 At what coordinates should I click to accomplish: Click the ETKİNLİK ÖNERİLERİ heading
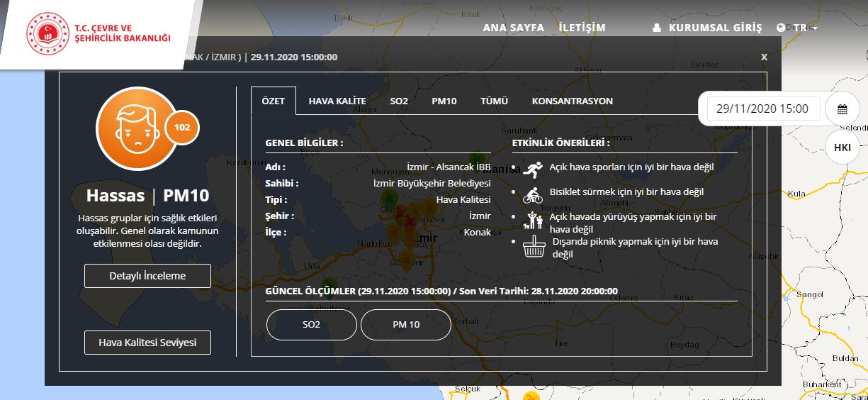click(x=561, y=143)
